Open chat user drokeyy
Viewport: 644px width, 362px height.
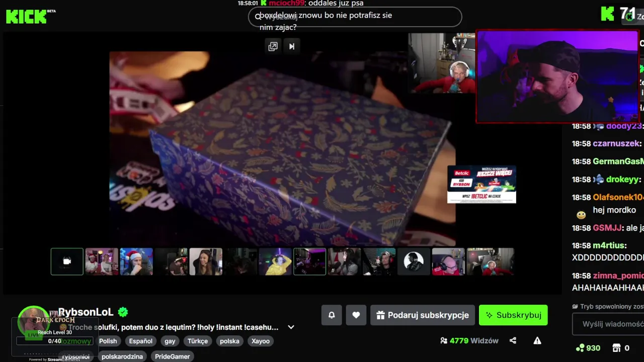[x=622, y=179]
